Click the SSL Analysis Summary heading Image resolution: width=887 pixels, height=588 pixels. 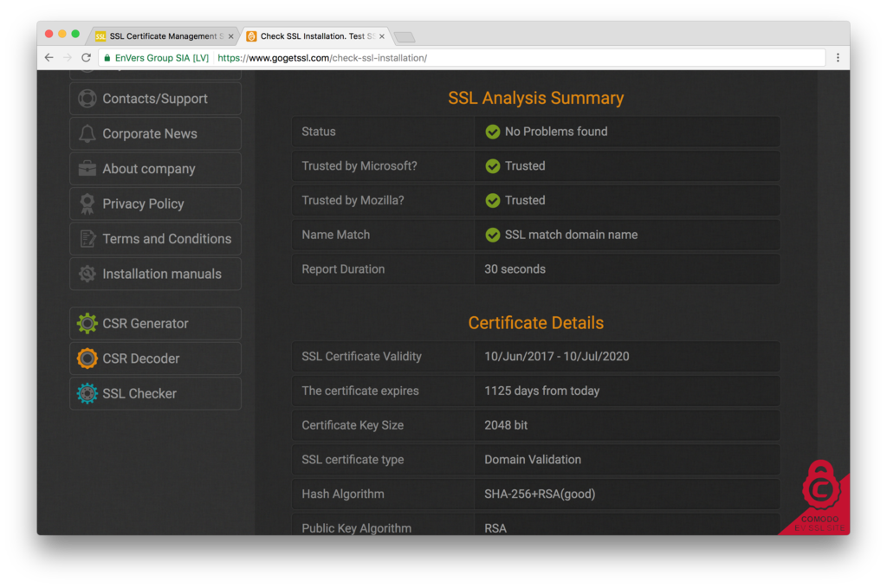pos(535,98)
